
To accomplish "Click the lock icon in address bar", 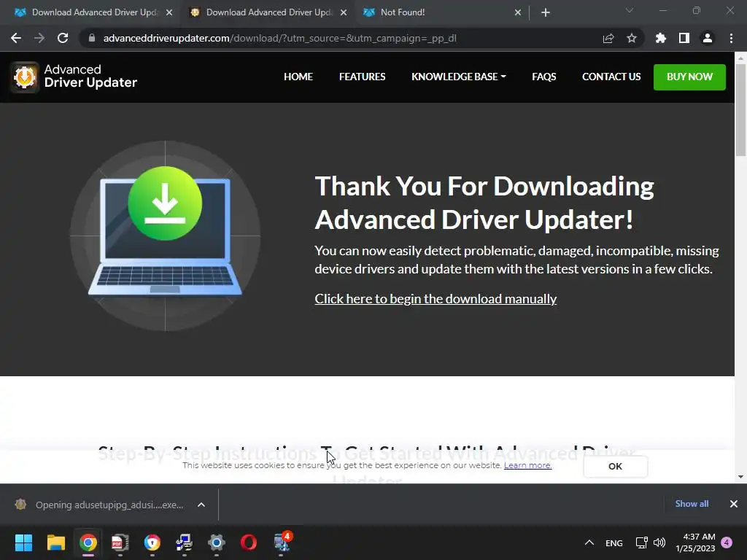I will (92, 38).
